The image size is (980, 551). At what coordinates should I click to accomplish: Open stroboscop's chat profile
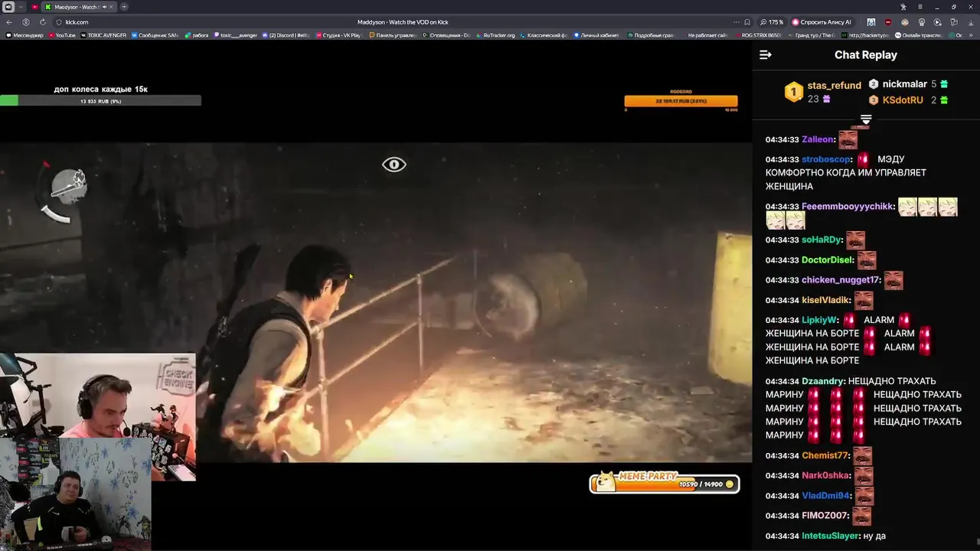pos(826,159)
